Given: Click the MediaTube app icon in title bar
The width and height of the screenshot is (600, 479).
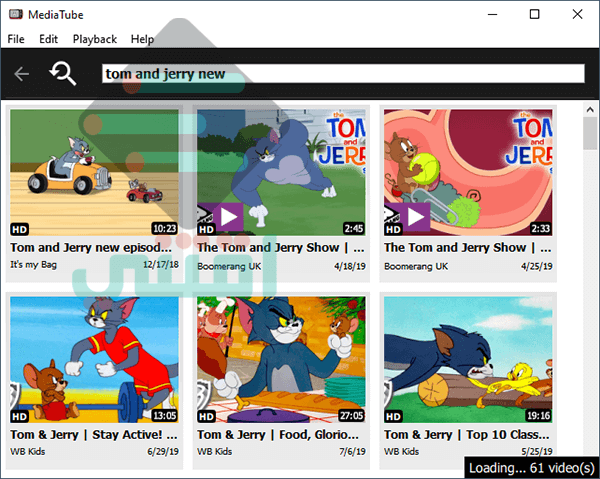Looking at the screenshot, I should click(16, 15).
